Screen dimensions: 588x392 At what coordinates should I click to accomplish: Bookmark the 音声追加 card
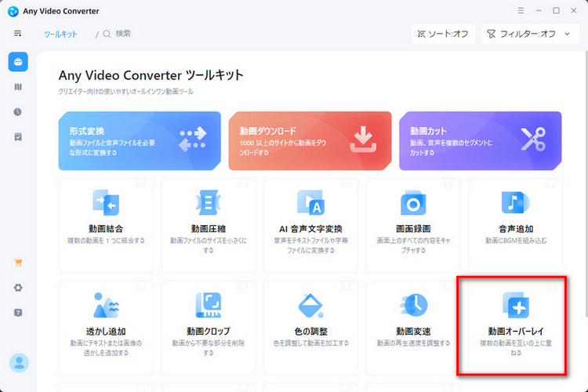550,183
